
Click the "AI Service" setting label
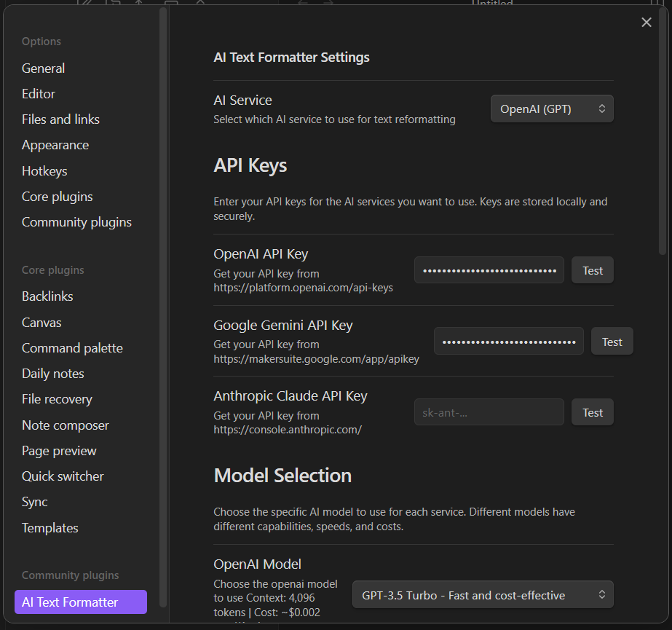(242, 101)
